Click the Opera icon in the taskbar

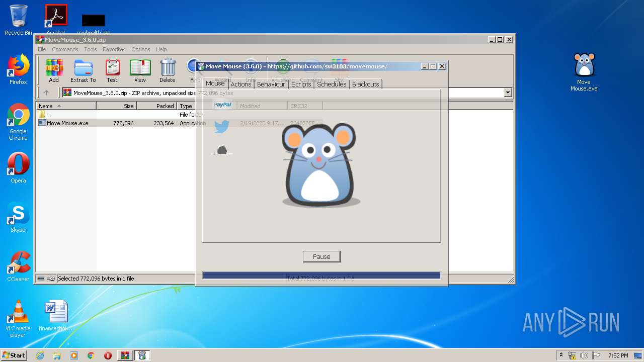(108, 355)
